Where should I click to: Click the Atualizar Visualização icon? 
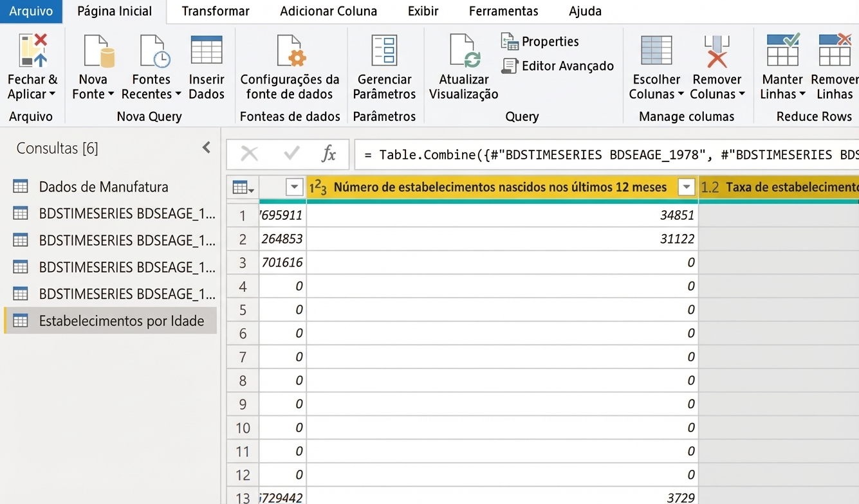(465, 51)
